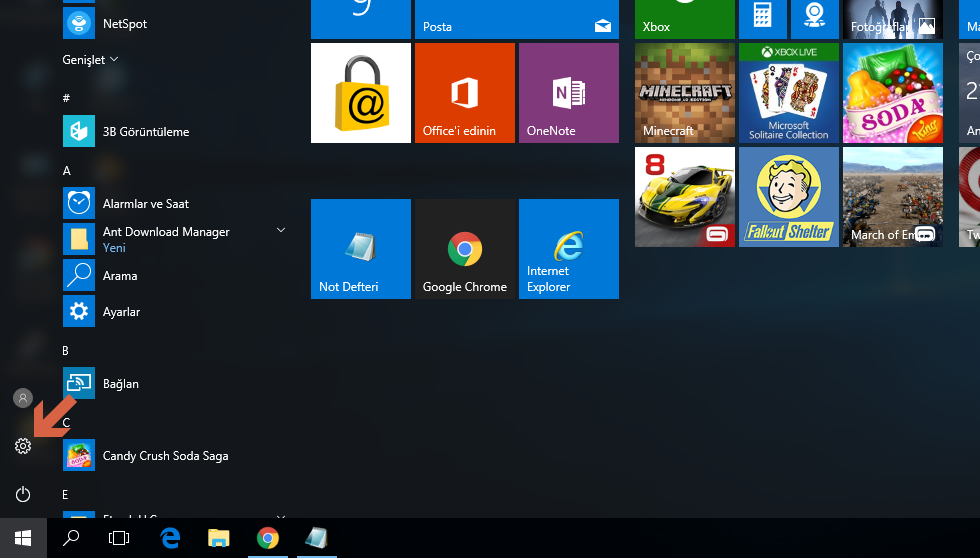Screen dimensions: 980x558
Task: Open the Internet Explorer tile
Action: tap(569, 249)
